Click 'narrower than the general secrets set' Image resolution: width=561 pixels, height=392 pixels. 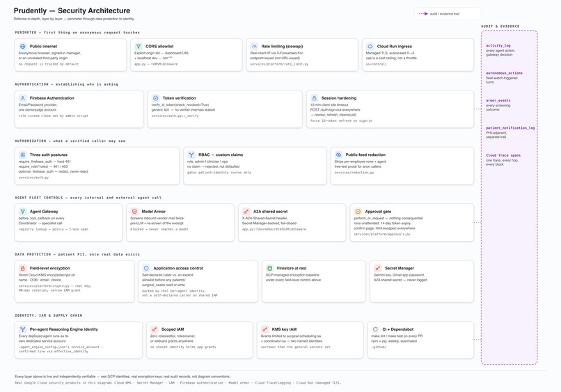296,347
